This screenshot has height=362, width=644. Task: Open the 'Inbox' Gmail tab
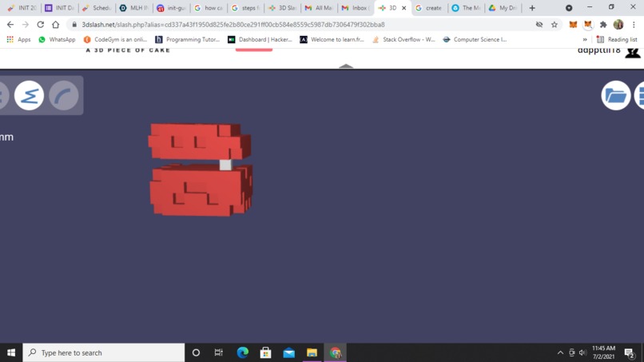[x=356, y=8]
